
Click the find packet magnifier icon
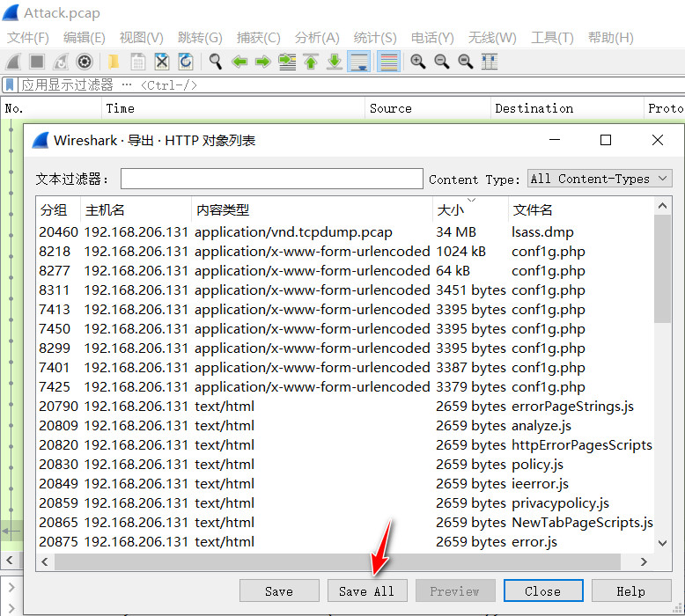pos(216,62)
